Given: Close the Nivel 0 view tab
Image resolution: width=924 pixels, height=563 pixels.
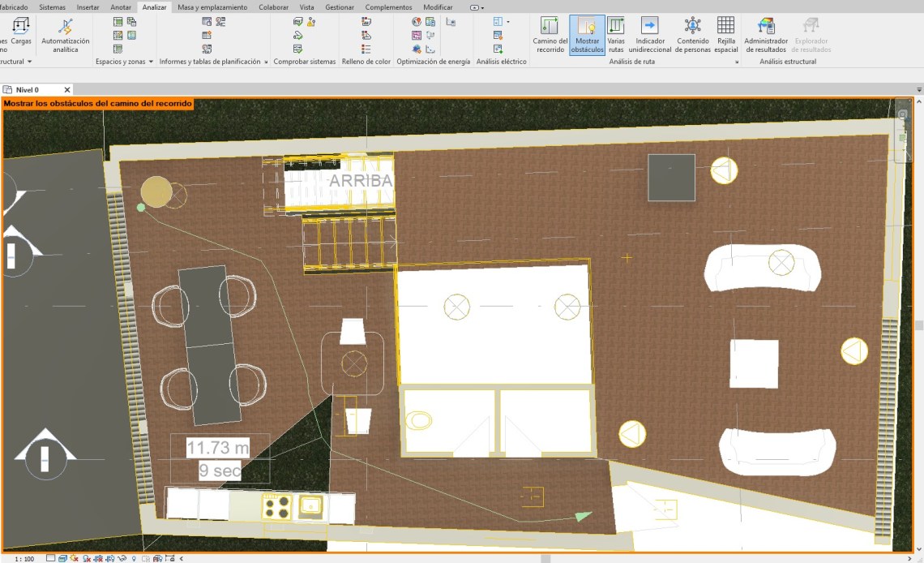Looking at the screenshot, I should point(67,90).
